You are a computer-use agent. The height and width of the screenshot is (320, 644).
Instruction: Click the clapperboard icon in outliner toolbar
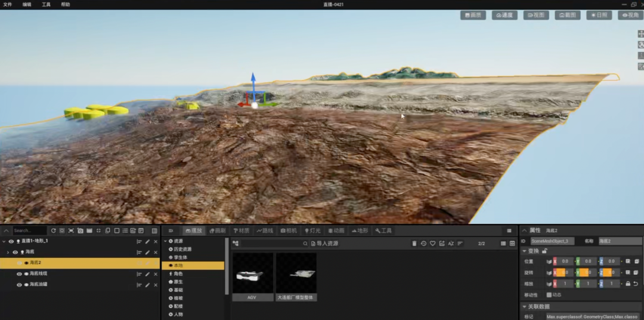pos(89,230)
